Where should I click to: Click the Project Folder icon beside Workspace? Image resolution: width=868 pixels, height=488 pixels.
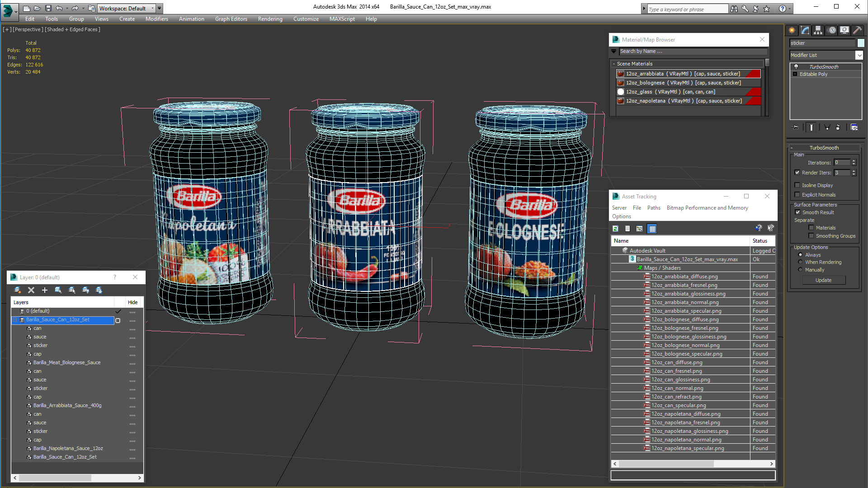point(92,8)
